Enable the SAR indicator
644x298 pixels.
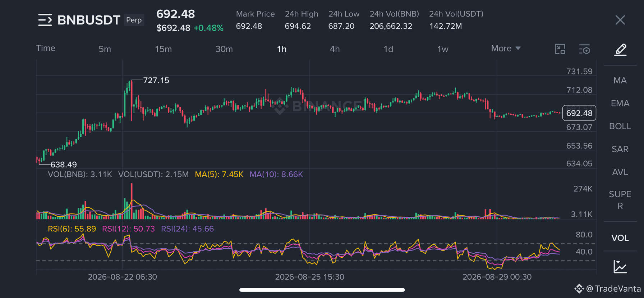coord(620,149)
